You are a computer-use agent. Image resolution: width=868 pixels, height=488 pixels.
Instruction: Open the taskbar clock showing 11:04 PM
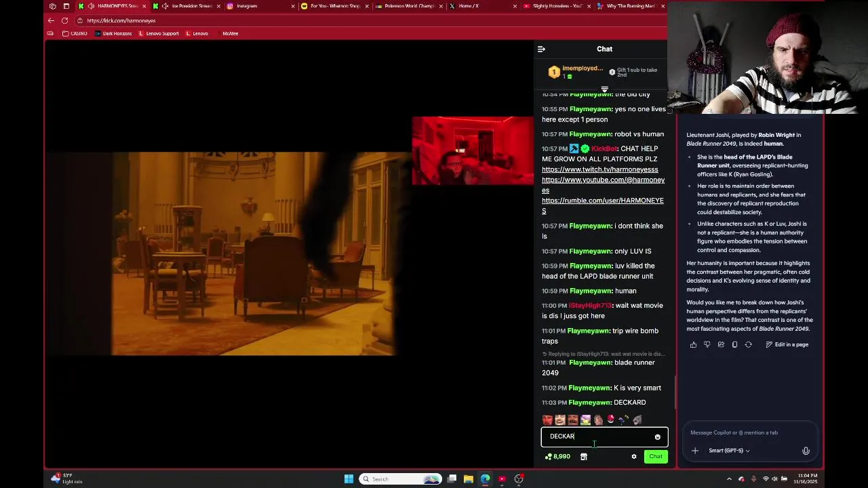(x=807, y=479)
